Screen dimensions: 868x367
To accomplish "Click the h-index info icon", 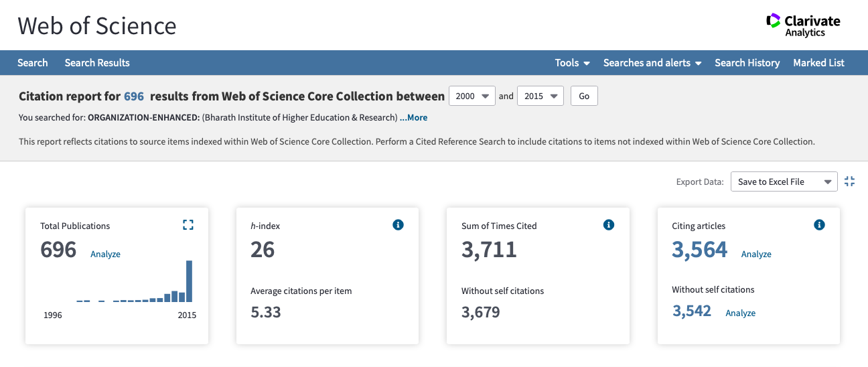I will point(398,225).
